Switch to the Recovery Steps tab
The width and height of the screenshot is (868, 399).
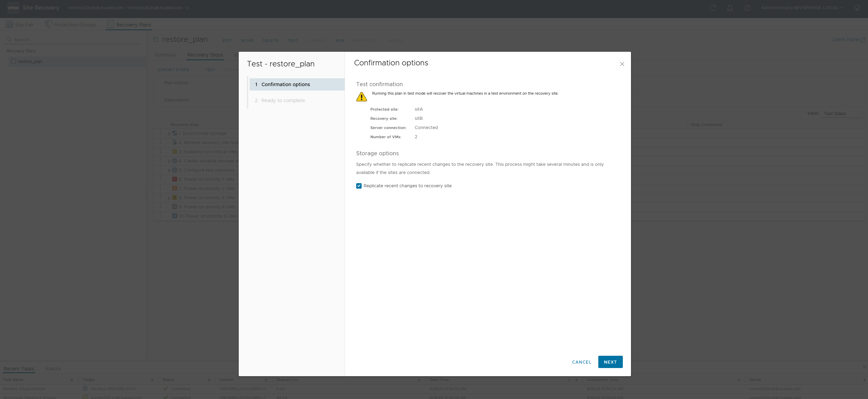205,55
